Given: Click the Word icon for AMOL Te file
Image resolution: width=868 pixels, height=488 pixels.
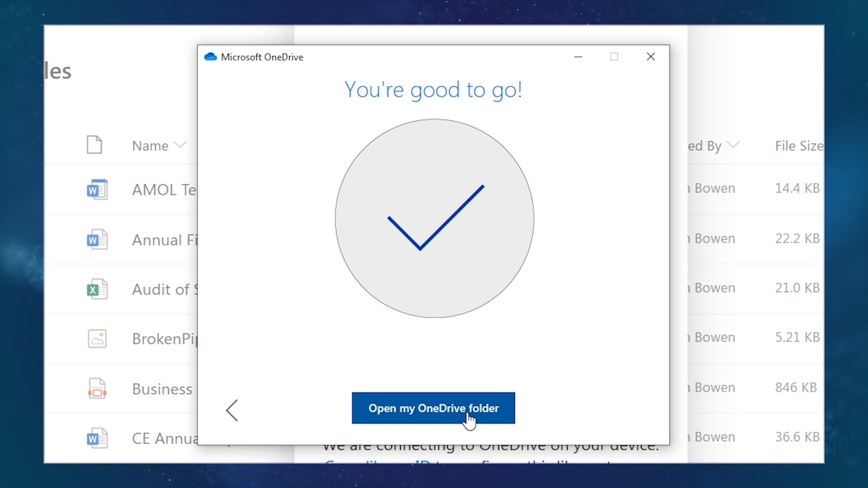Looking at the screenshot, I should [97, 190].
